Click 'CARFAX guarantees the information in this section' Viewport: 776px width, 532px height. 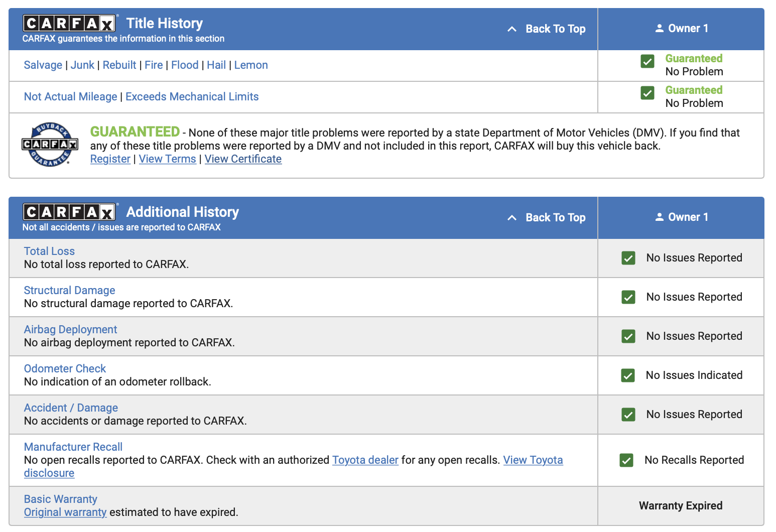[x=123, y=39]
